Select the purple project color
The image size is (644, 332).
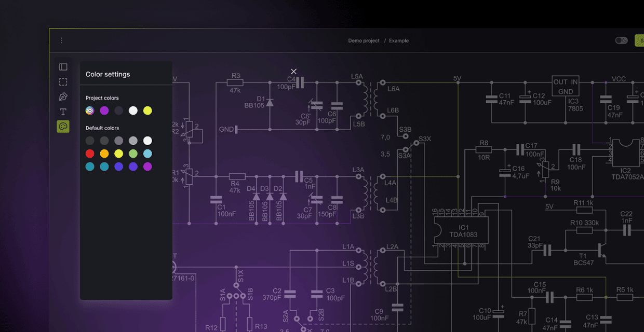(x=104, y=110)
